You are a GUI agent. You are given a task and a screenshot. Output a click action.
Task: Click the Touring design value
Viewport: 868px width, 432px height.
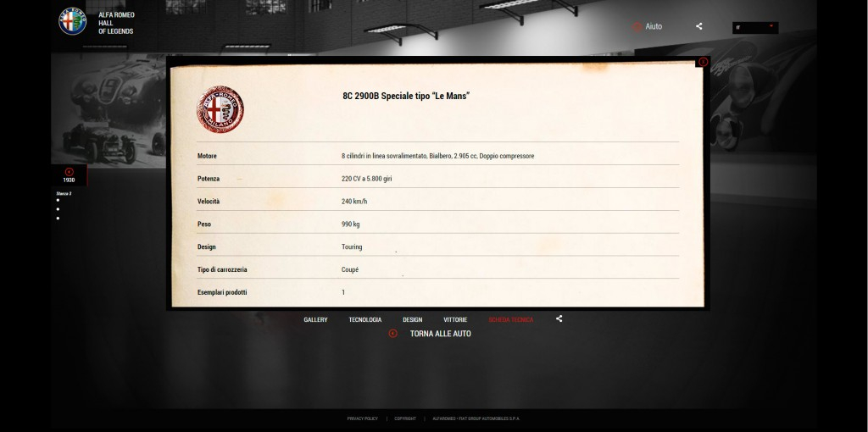352,246
